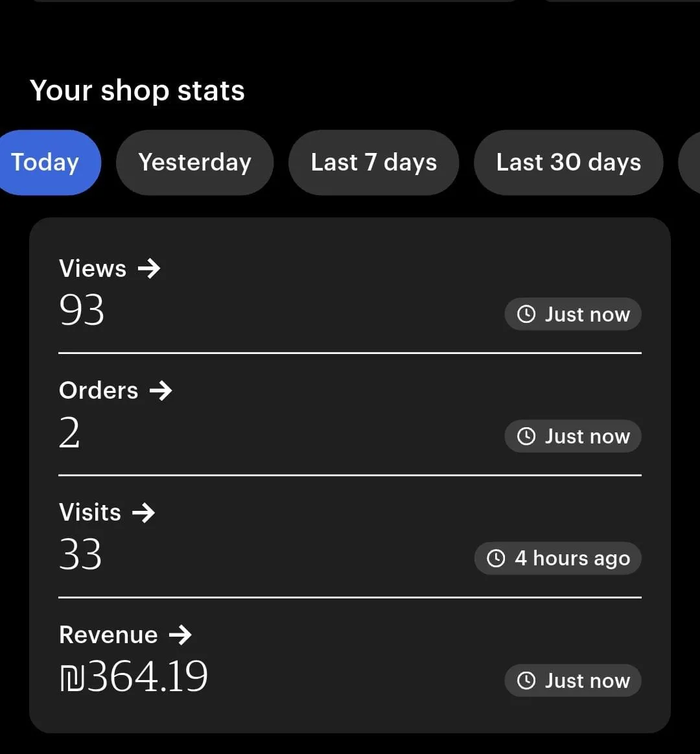The height and width of the screenshot is (754, 700).
Task: Open the Revenue stat details
Action: (x=108, y=635)
